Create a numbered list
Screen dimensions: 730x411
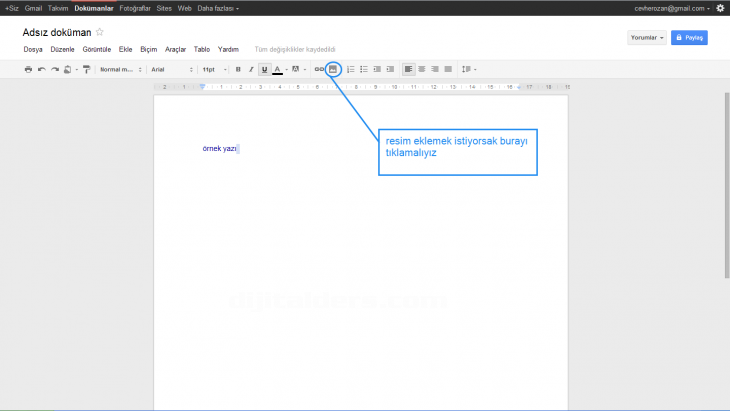coord(351,69)
